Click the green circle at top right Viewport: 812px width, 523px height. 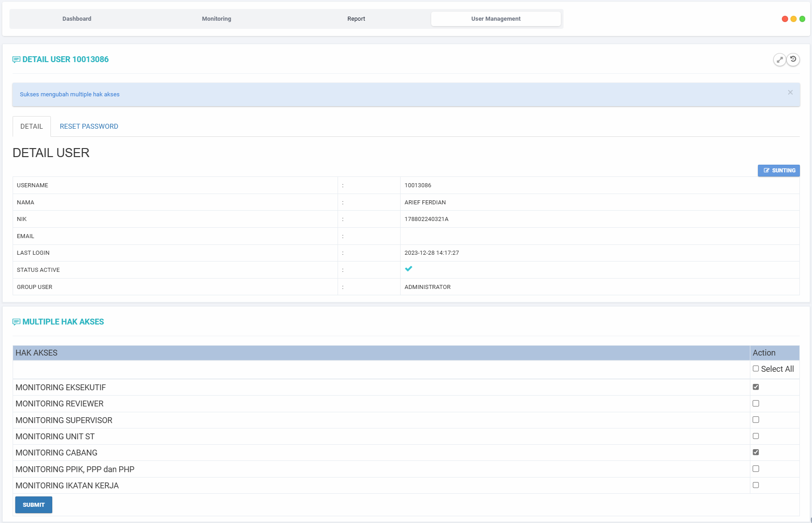point(802,19)
